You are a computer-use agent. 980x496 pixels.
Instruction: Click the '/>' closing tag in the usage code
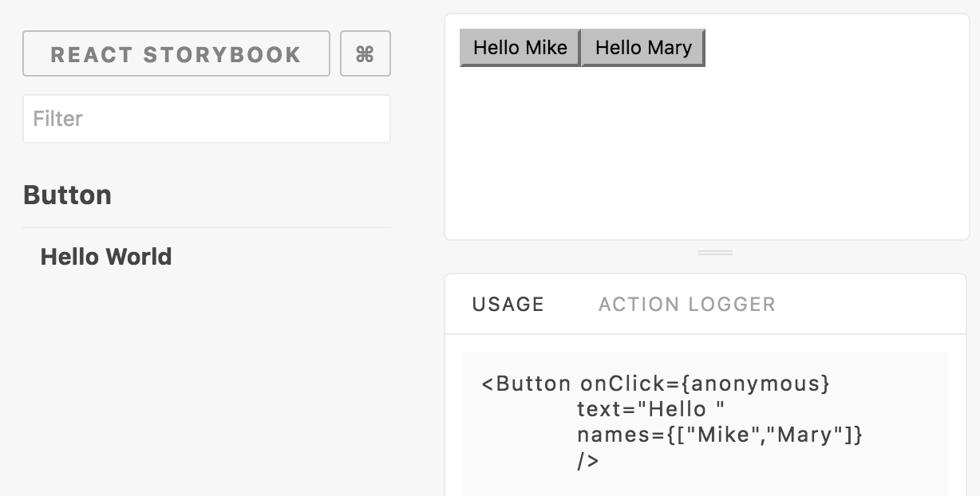[x=588, y=461]
